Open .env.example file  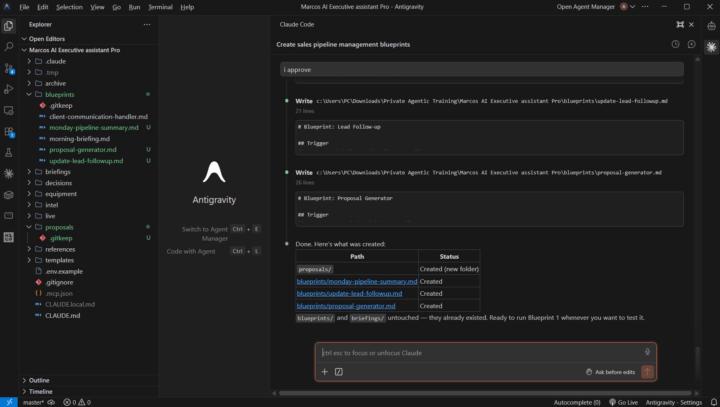[64, 271]
